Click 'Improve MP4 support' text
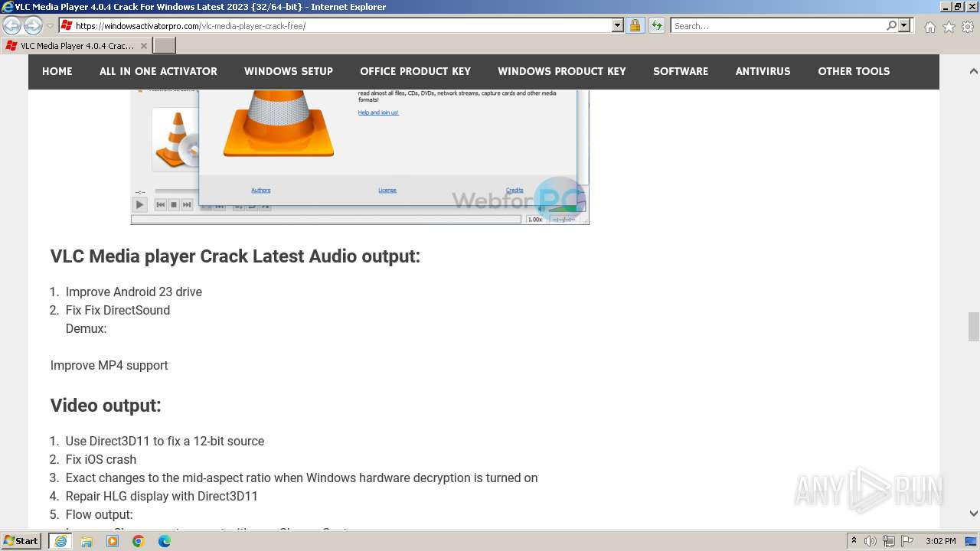Screen dimensions: 980x551 (x=109, y=365)
